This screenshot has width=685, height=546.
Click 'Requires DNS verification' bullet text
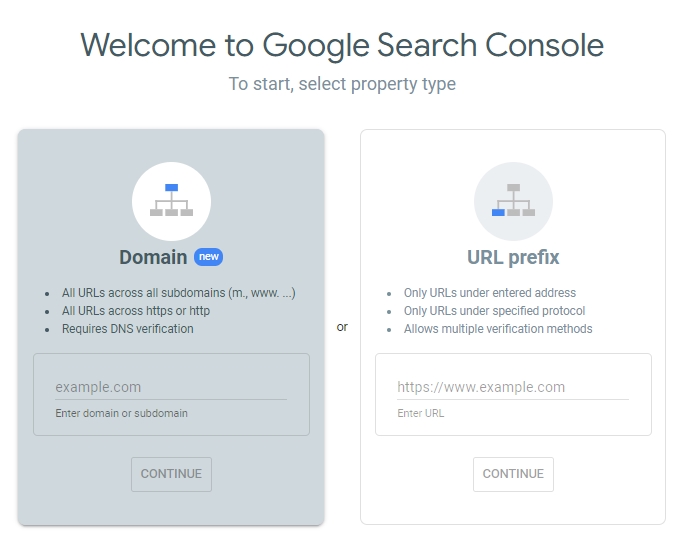(x=128, y=329)
